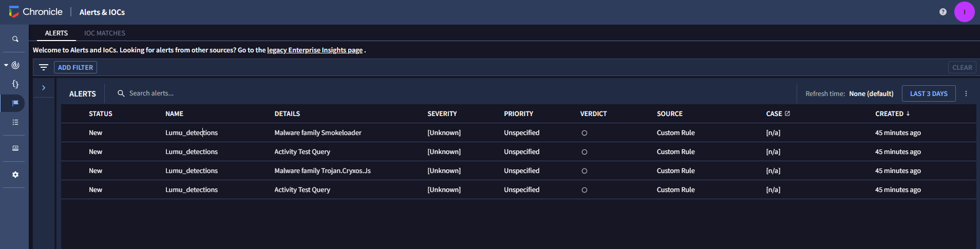This screenshot has width=980, height=249.
Task: Open the list icon in sidebar
Action: 15,122
